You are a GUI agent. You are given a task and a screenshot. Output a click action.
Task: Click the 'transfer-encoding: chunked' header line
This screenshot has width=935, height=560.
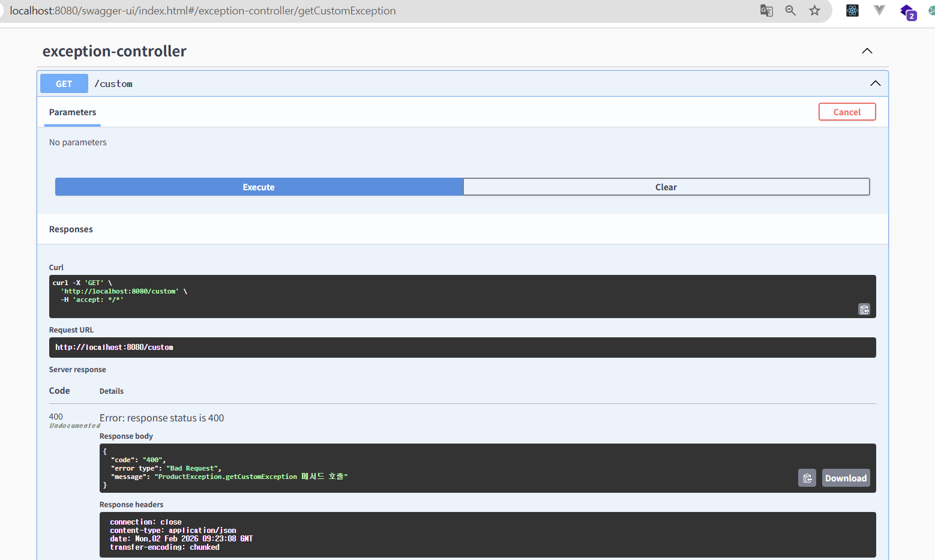click(164, 547)
